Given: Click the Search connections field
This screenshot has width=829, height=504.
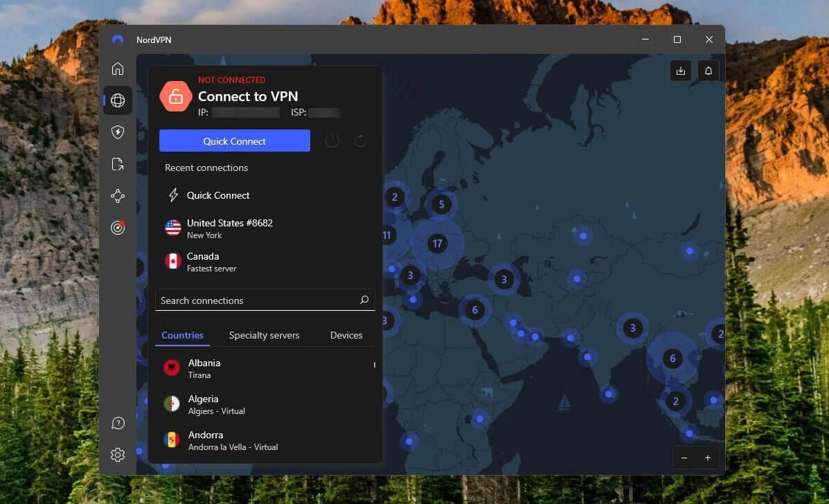Looking at the screenshot, I should click(265, 300).
